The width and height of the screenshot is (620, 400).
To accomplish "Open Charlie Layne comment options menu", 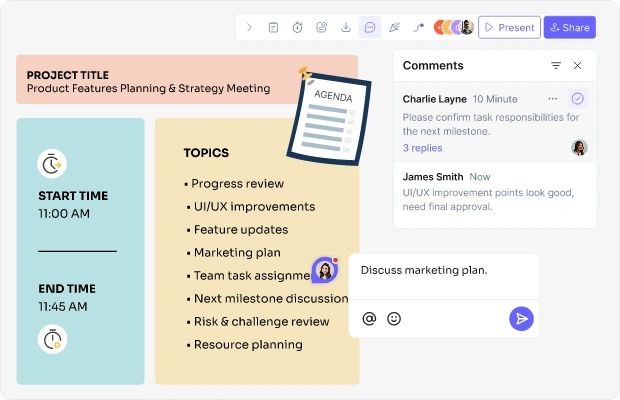I will tap(553, 99).
